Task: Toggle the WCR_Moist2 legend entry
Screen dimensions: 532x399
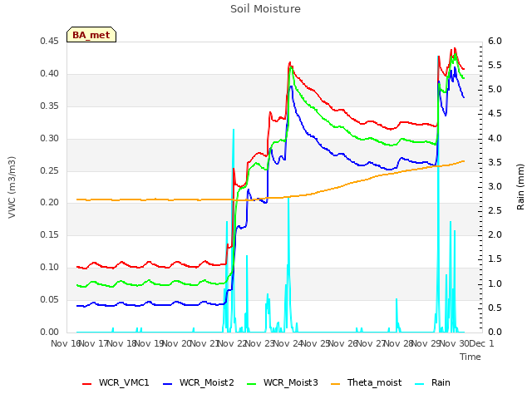Action: (199, 382)
